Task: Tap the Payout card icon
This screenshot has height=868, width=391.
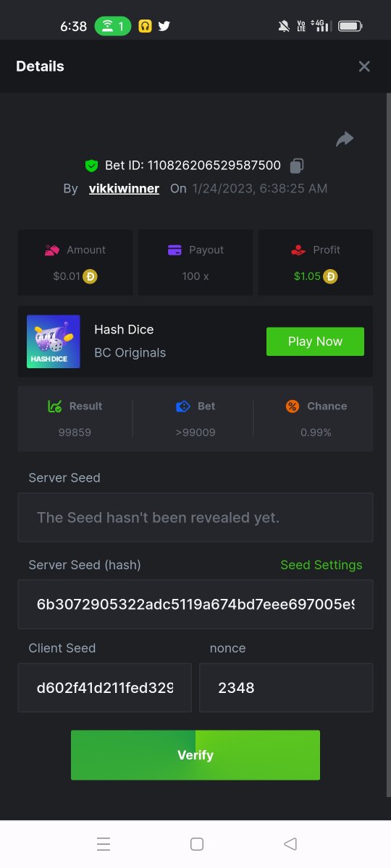Action: 175,250
